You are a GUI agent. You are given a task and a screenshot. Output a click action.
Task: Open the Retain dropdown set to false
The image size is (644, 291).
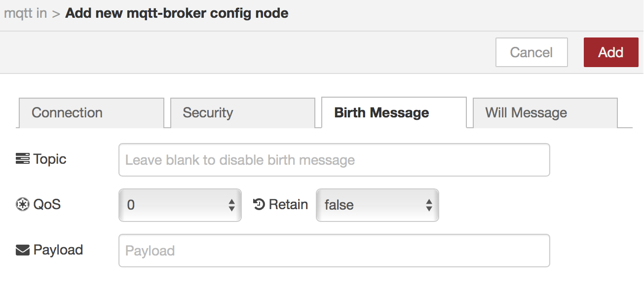(x=377, y=205)
